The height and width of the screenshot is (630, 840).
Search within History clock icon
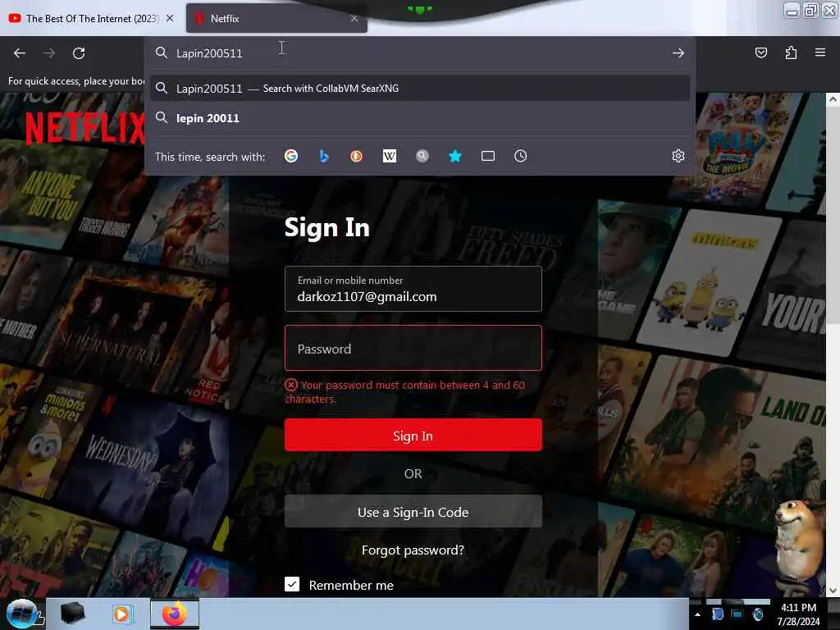(521, 156)
